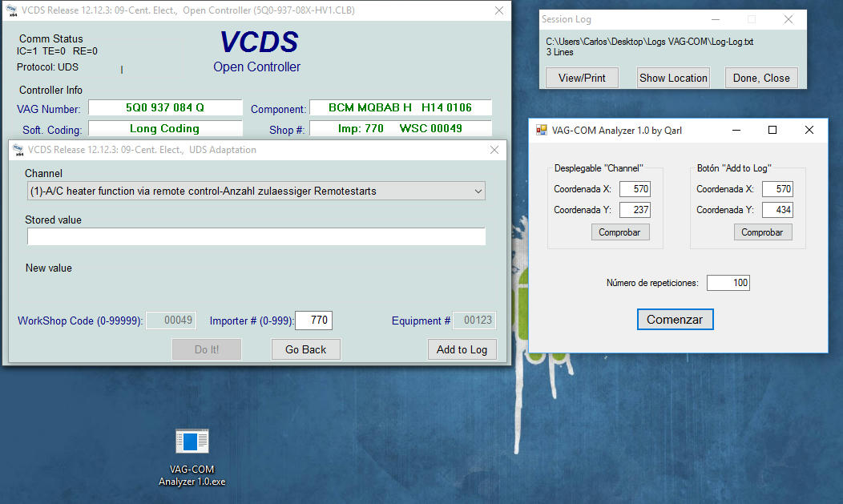This screenshot has height=504, width=843.
Task: Click the Equipment # field 00123
Action: coord(474,321)
